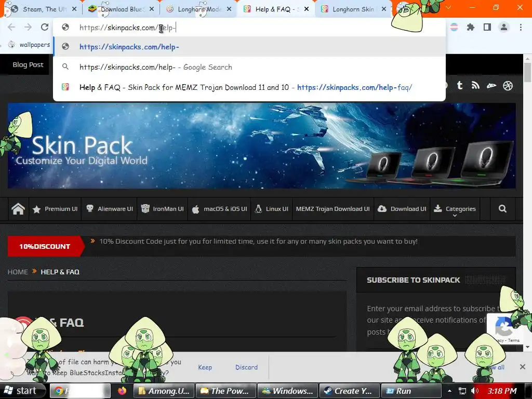Choose the Google Search suggestion

[249, 67]
